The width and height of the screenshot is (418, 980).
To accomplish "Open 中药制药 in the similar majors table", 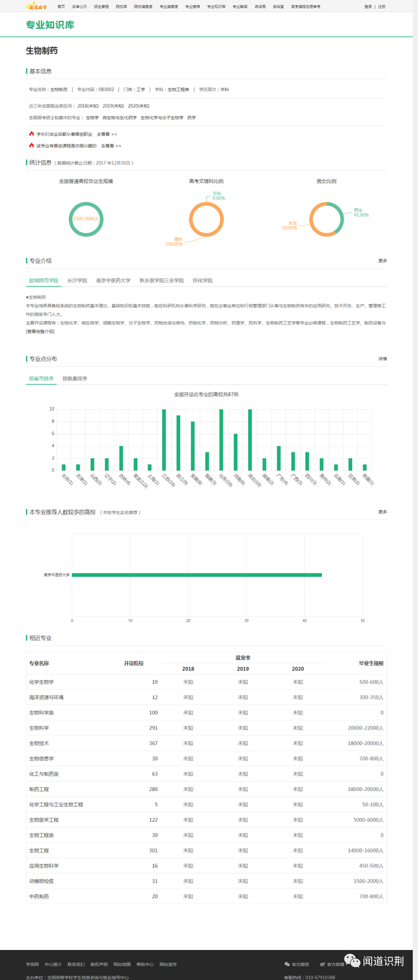I will pyautogui.click(x=39, y=896).
